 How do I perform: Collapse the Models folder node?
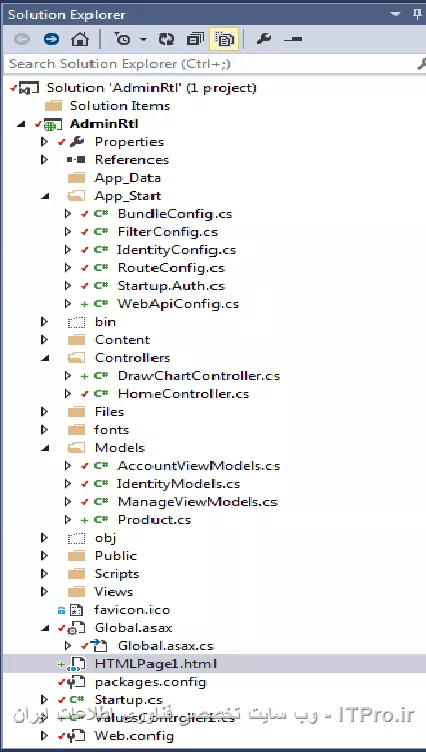pos(44,448)
